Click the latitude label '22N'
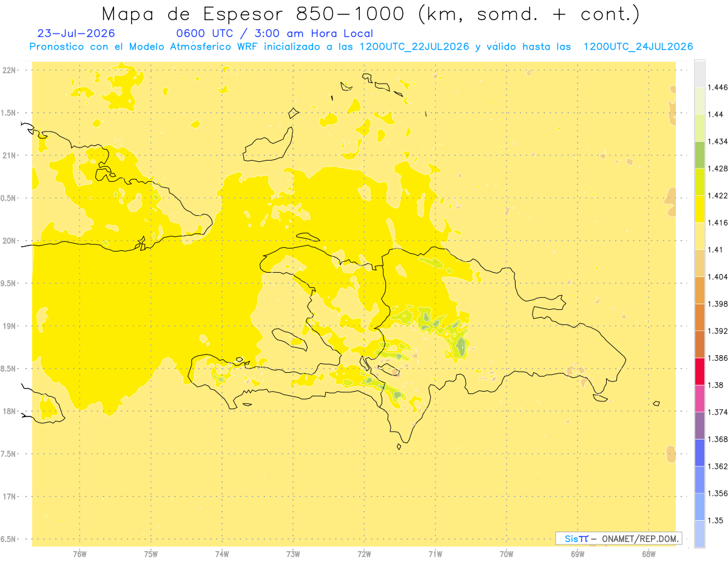728x562 pixels. pos(10,70)
